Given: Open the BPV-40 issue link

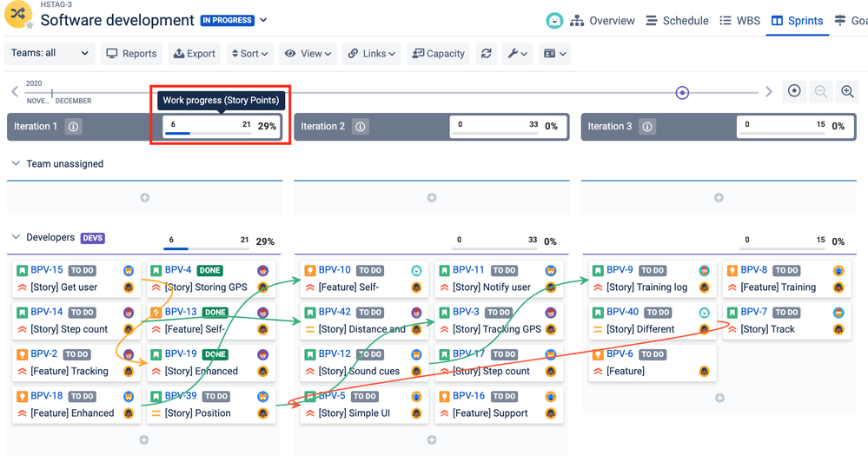Looking at the screenshot, I should tap(622, 312).
